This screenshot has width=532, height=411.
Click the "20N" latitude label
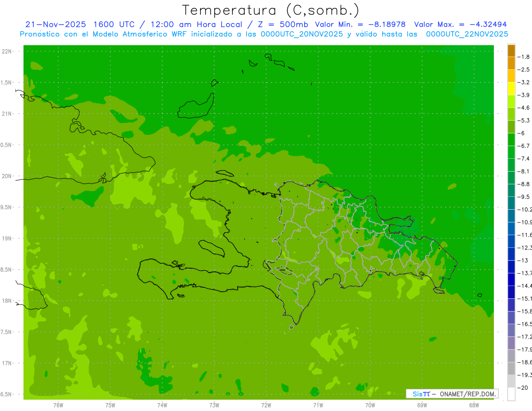click(6, 176)
